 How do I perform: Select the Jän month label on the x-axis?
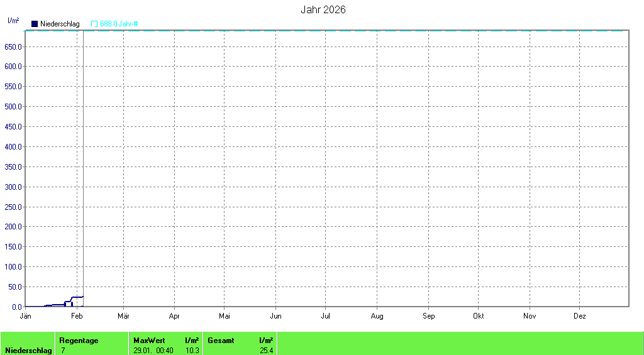tap(26, 316)
